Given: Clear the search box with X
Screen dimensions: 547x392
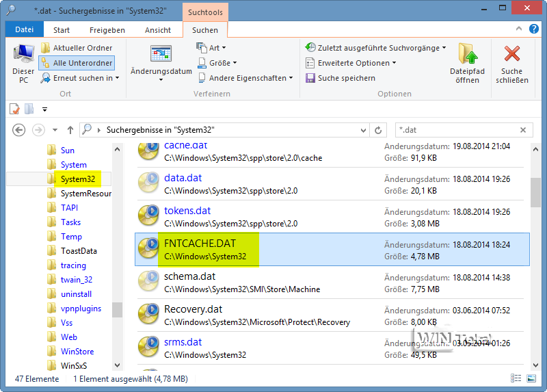Looking at the screenshot, I should click(x=523, y=130).
